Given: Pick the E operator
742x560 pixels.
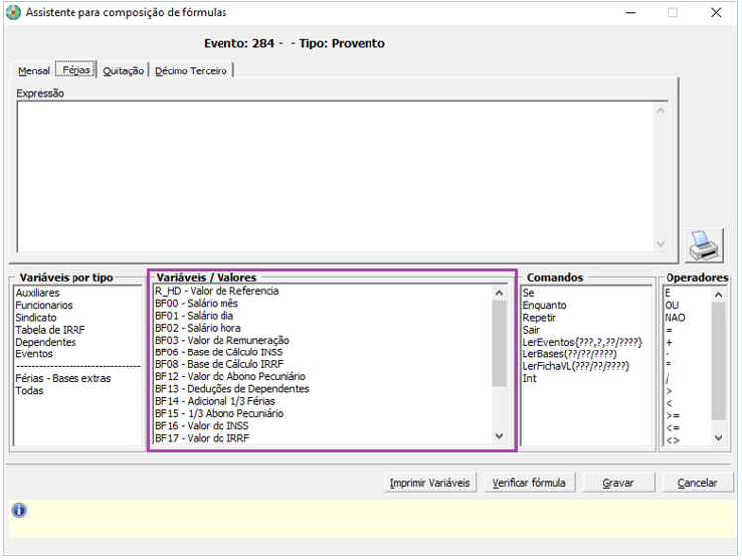Looking at the screenshot, I should click(668, 293).
